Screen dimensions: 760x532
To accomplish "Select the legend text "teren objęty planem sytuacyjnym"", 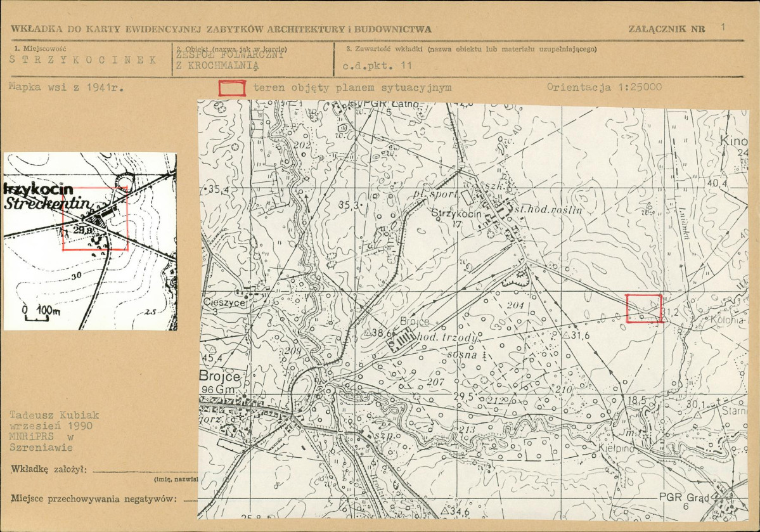I will coord(352,88).
